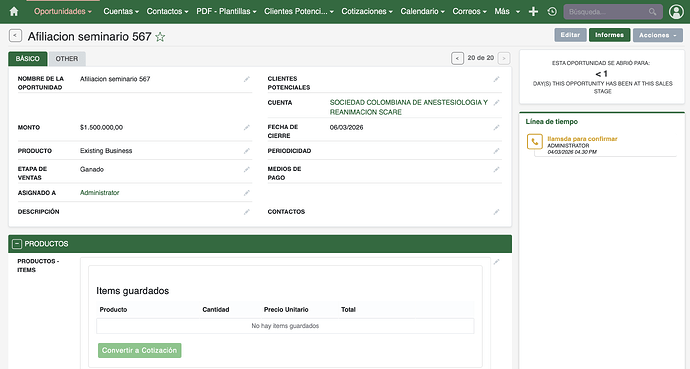Edit Nombre de la Oportunidad field pencil
690x369 pixels.
246,79
